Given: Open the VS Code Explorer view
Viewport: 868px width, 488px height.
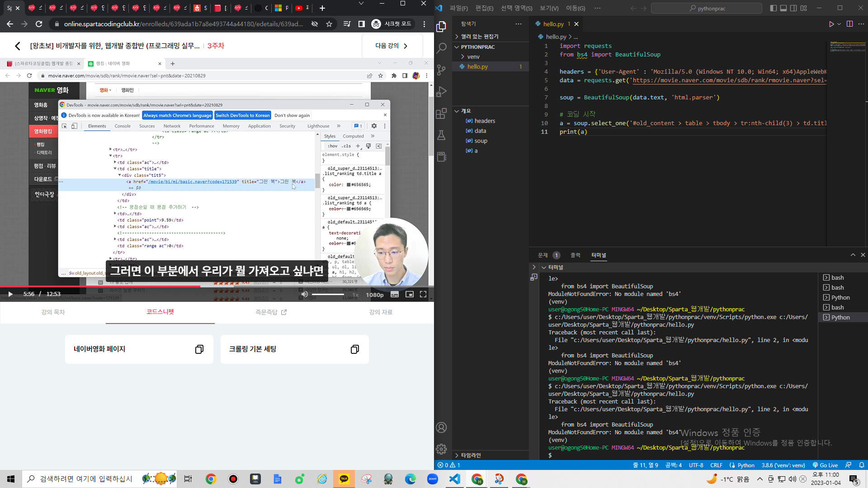Looking at the screenshot, I should point(441,27).
